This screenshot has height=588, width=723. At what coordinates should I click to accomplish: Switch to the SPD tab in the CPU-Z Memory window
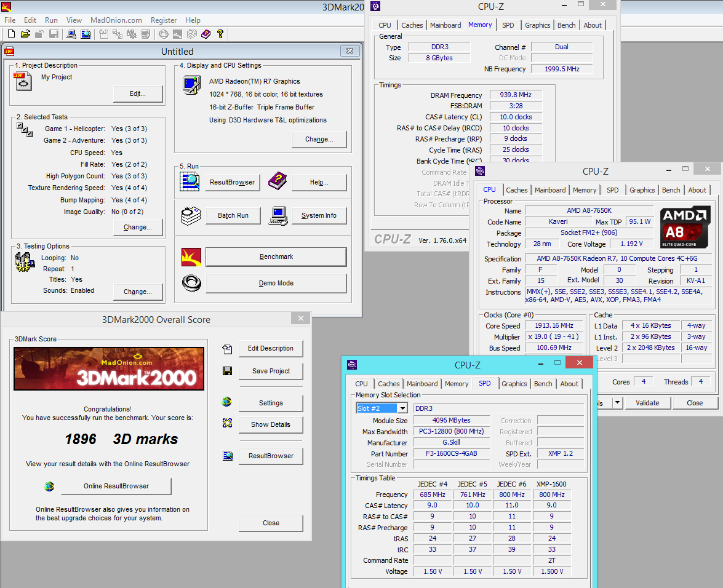508,25
